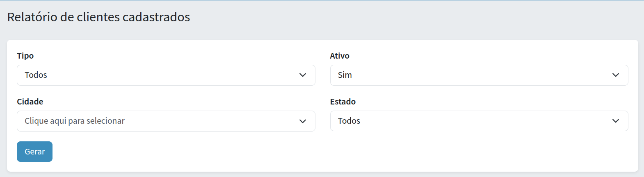The height and width of the screenshot is (177, 644).
Task: Open the Ativo dropdown field
Action: coord(479,75)
